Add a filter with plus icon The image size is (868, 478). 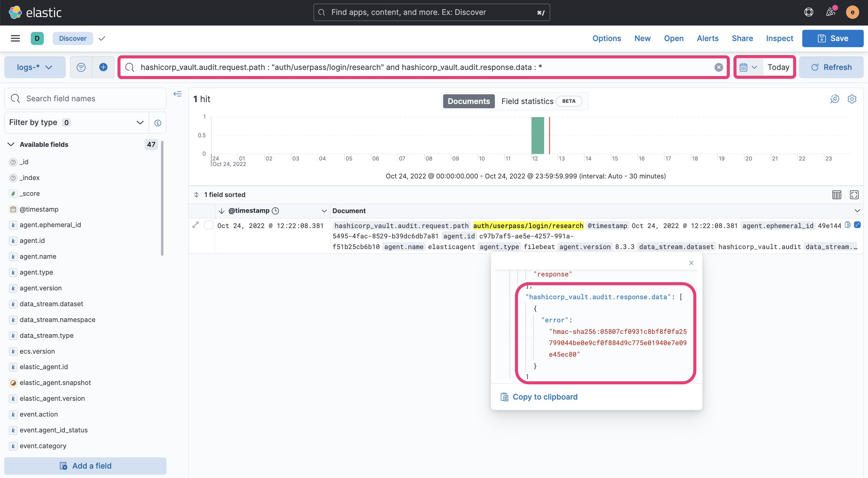coord(103,67)
